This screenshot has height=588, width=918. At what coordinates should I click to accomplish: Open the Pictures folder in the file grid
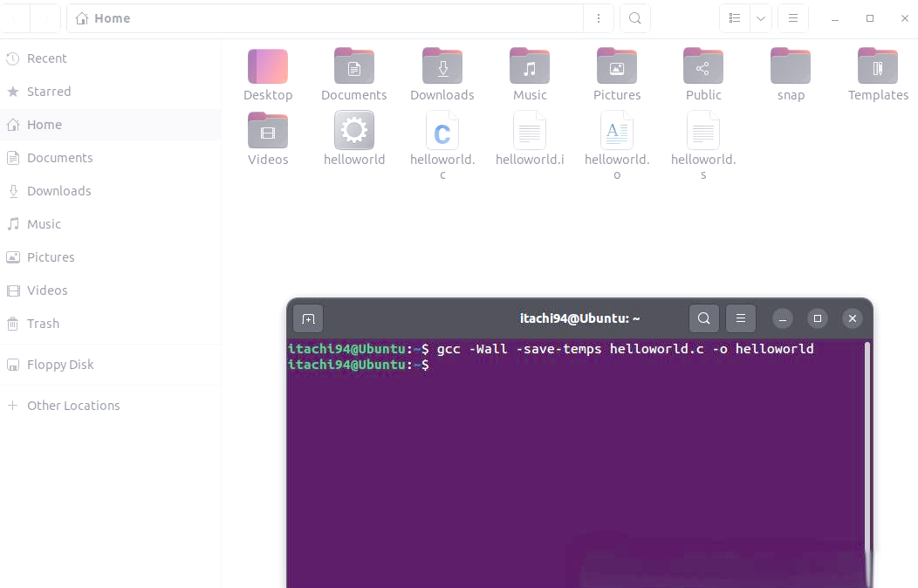tap(616, 66)
